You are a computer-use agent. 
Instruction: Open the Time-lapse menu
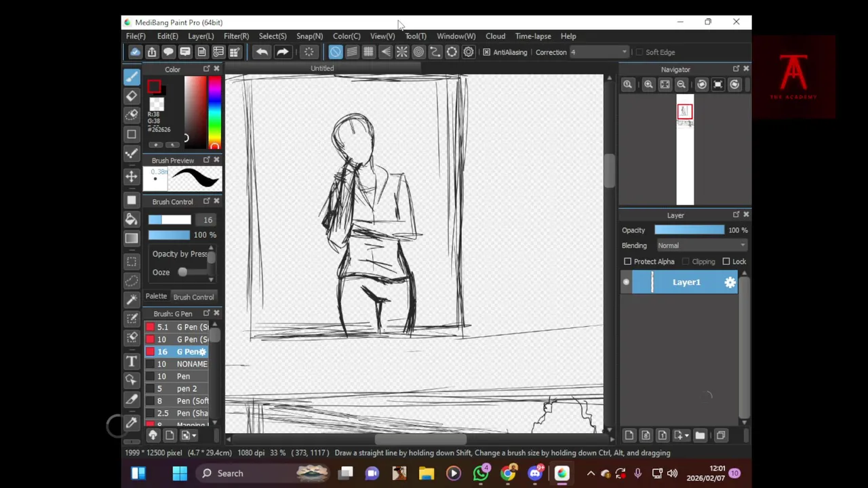click(533, 36)
